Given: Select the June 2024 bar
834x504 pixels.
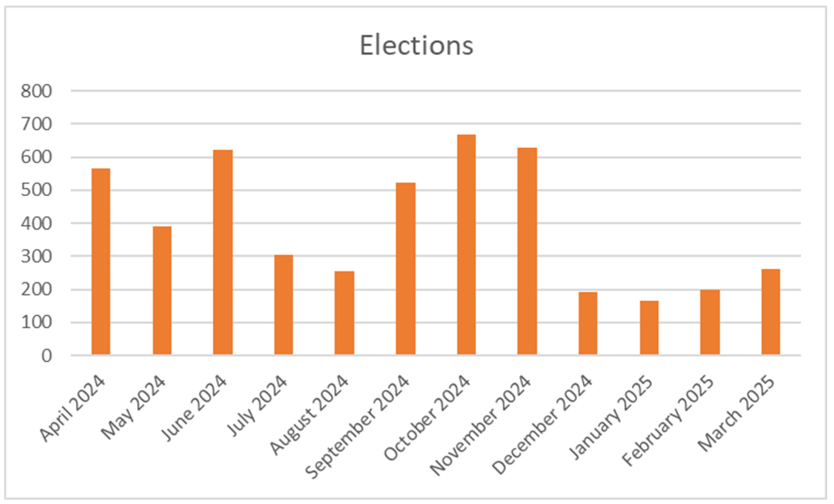Looking at the screenshot, I should pos(223,252).
